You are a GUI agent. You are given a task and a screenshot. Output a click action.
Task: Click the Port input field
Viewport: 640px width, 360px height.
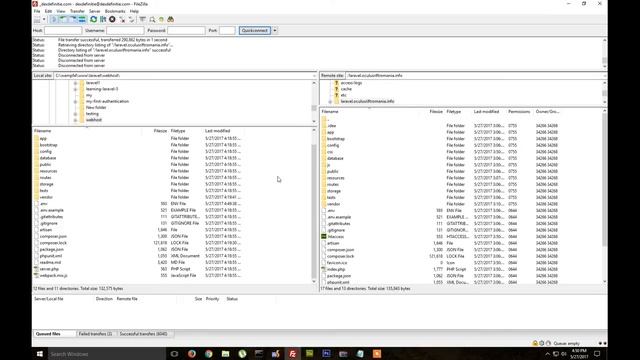227,31
